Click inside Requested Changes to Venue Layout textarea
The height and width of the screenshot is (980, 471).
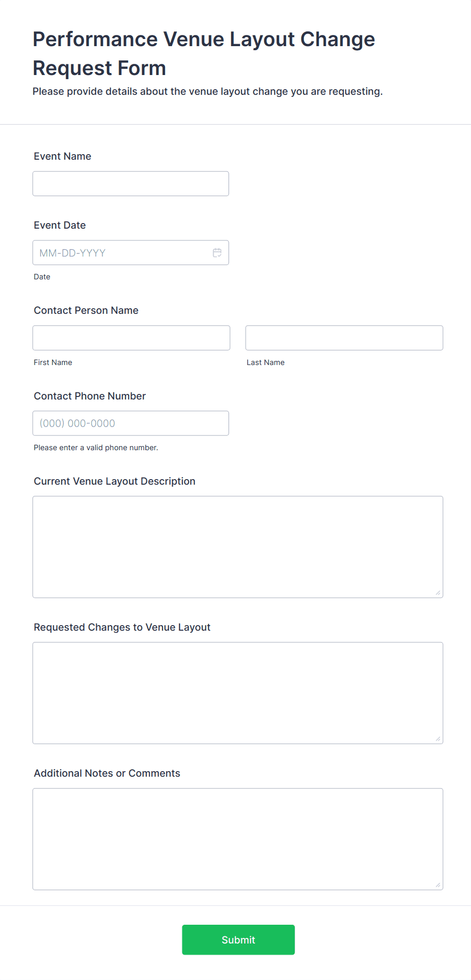238,693
